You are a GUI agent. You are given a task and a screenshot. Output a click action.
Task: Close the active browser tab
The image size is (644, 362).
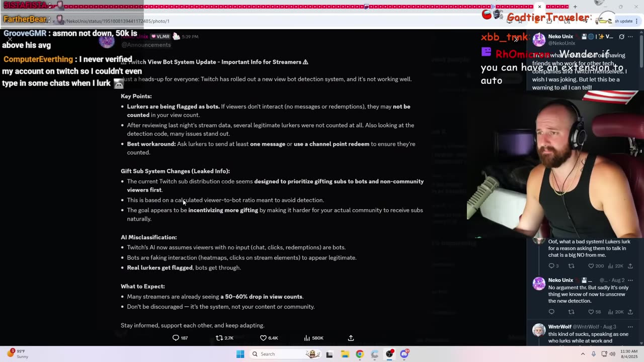[x=539, y=7]
